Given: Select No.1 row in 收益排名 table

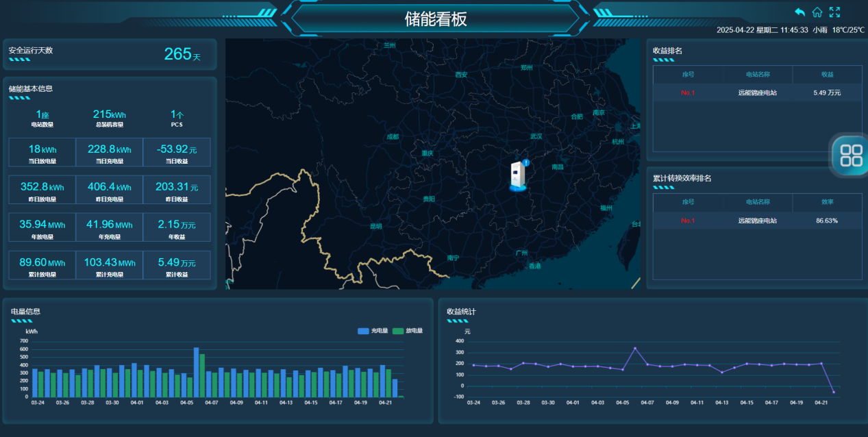Looking at the screenshot, I should tap(757, 92).
